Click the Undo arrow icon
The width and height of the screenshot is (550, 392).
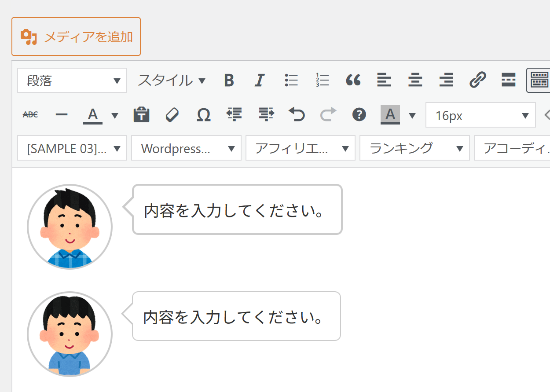(297, 115)
